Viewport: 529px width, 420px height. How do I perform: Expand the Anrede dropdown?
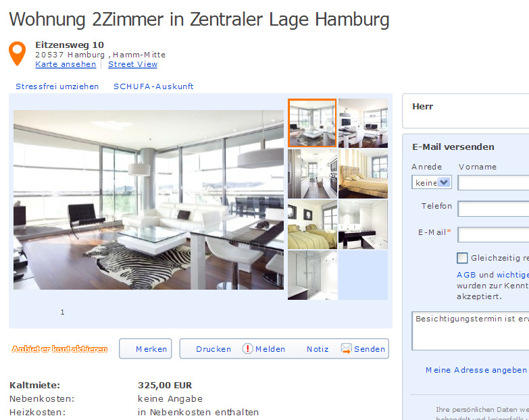pyautogui.click(x=432, y=182)
